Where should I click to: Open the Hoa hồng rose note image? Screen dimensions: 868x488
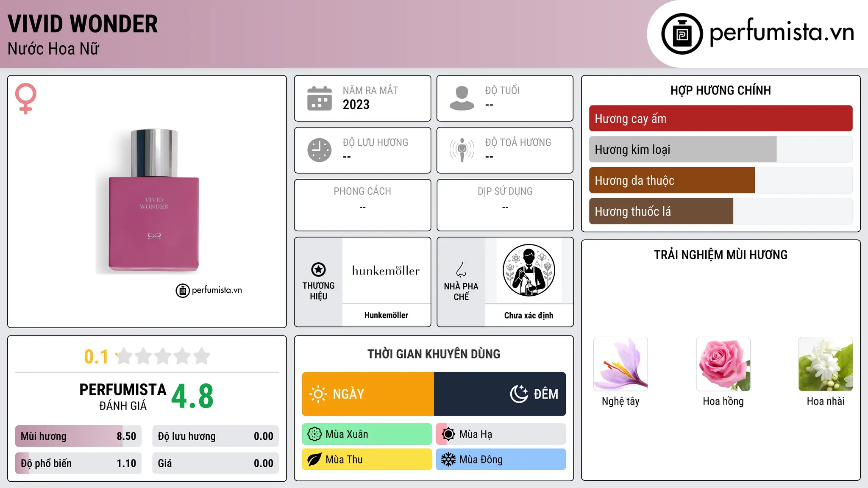click(723, 364)
